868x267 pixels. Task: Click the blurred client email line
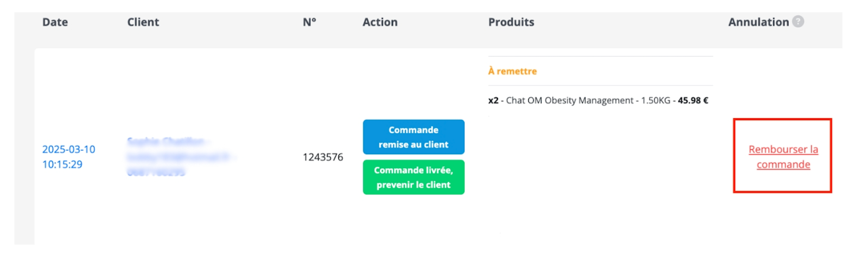[178, 157]
